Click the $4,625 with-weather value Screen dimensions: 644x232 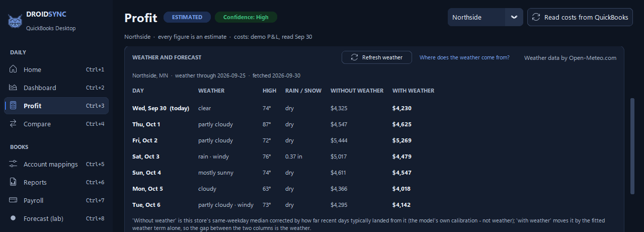[402, 124]
